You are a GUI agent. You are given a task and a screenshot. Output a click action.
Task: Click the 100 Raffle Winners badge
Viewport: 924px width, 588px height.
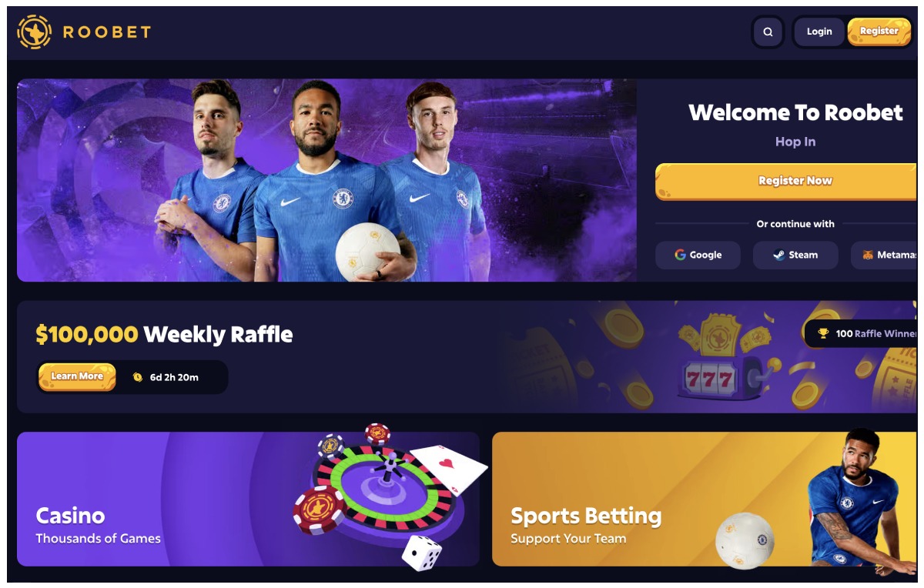(x=862, y=333)
